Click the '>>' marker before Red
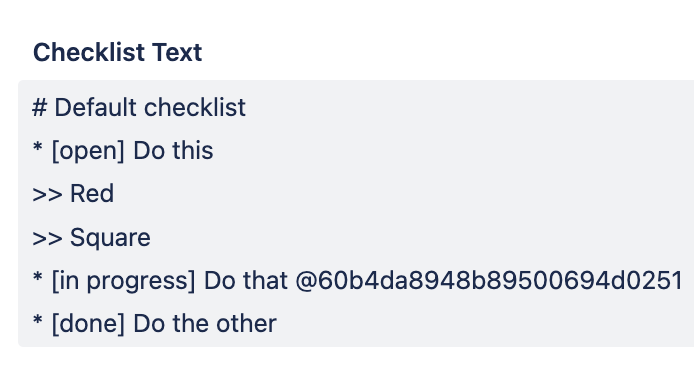 (x=47, y=195)
